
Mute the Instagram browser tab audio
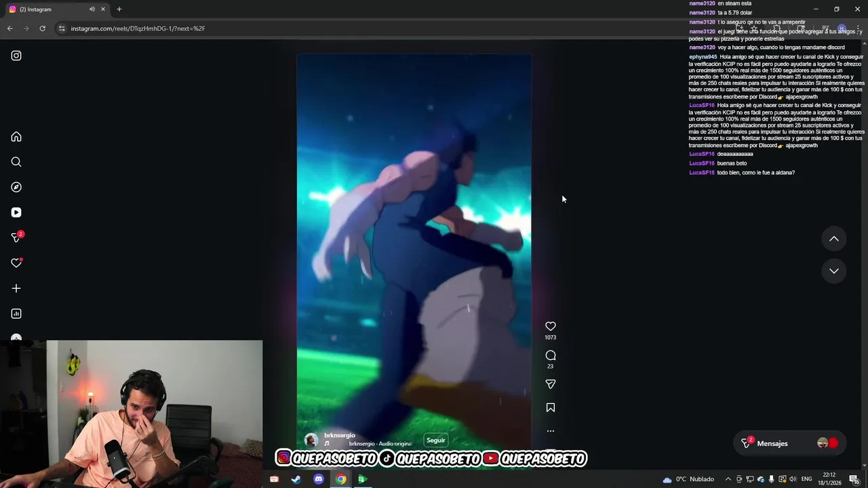coord(92,9)
